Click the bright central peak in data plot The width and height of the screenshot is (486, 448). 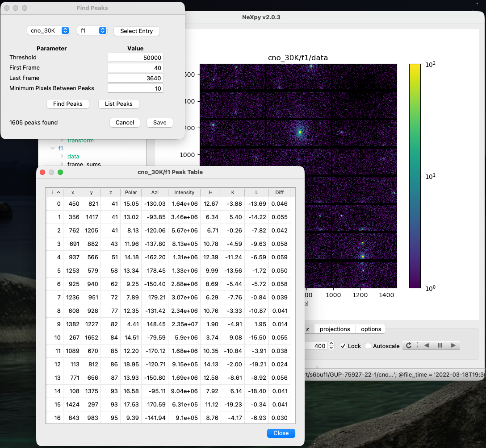(x=300, y=132)
